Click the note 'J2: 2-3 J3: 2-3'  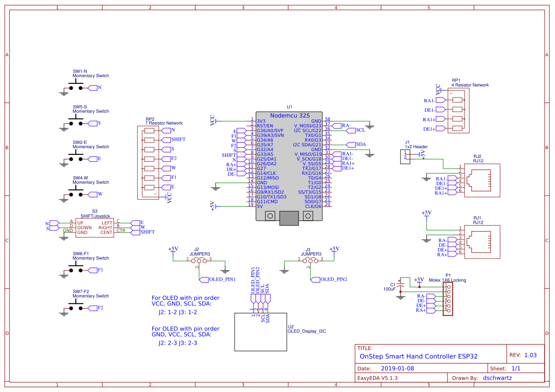[178, 343]
